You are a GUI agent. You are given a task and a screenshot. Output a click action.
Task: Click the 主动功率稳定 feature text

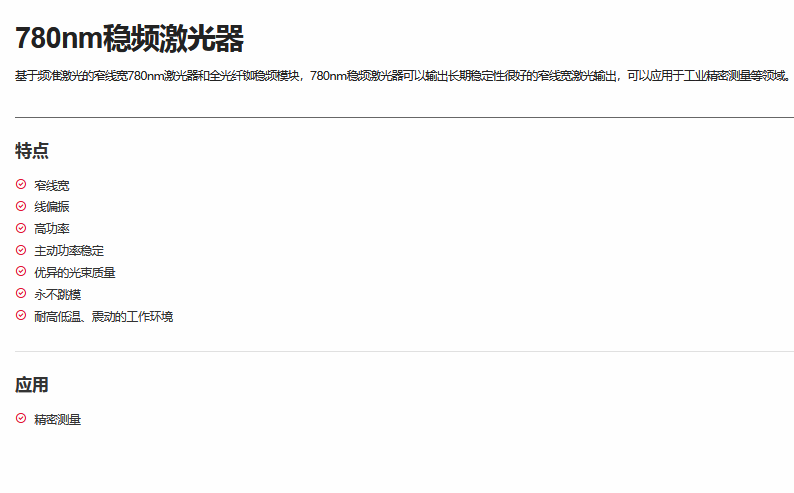[69, 251]
